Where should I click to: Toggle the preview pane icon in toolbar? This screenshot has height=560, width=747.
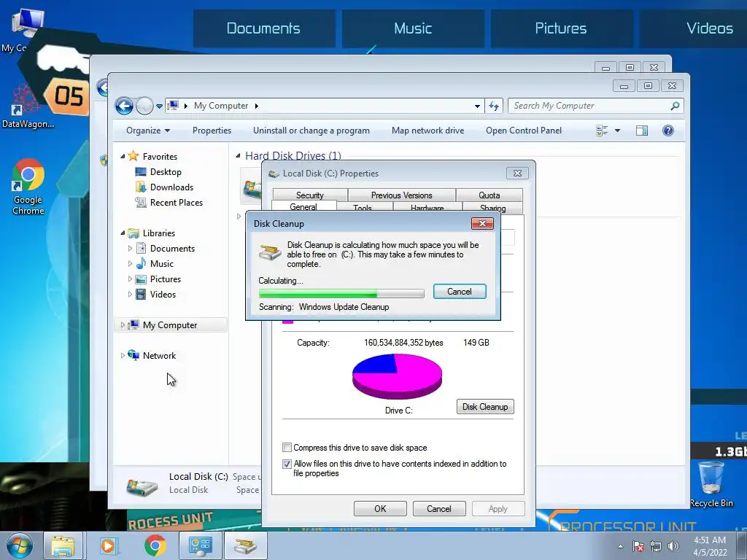[642, 131]
